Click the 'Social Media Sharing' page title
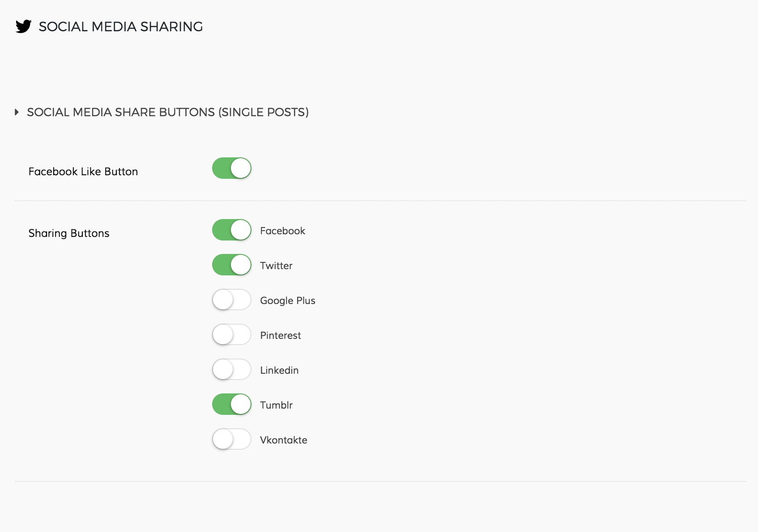 tap(121, 27)
